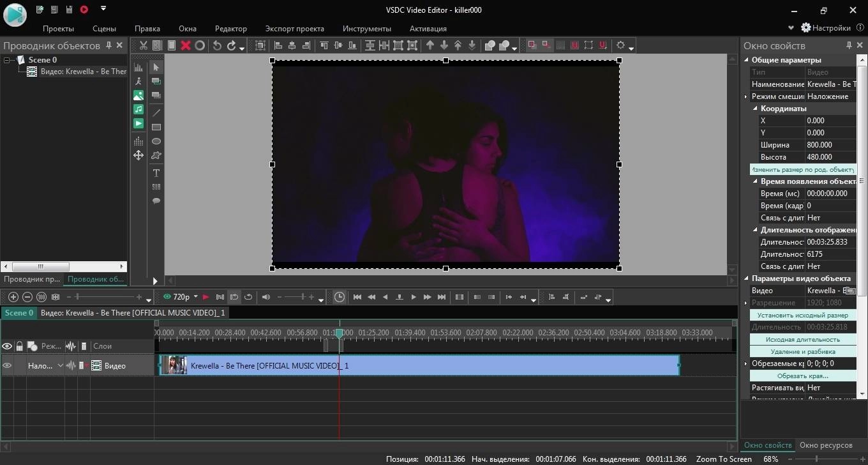Click the volume level slider
Image resolution: width=868 pixels, height=465 pixels.
click(297, 297)
